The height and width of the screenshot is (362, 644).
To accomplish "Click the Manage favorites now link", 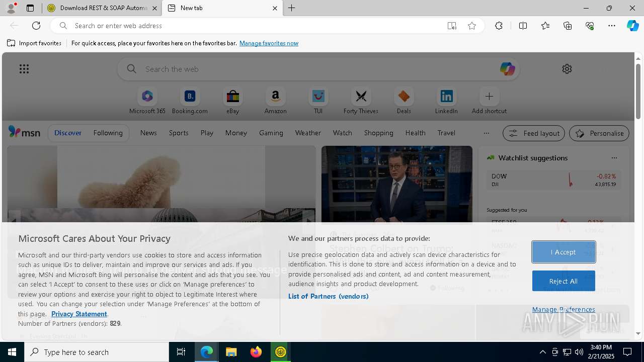I will point(269,43).
